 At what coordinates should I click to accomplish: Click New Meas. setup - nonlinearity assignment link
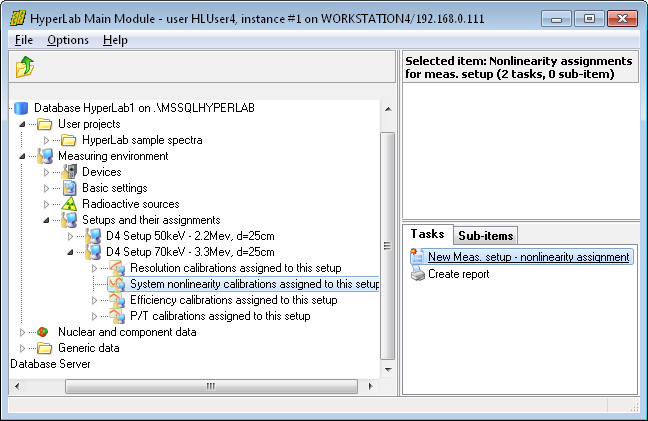pos(529,257)
